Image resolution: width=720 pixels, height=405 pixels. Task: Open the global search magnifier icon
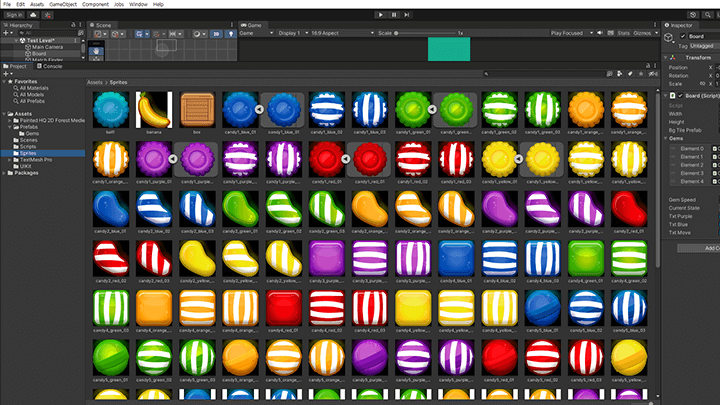click(x=707, y=15)
